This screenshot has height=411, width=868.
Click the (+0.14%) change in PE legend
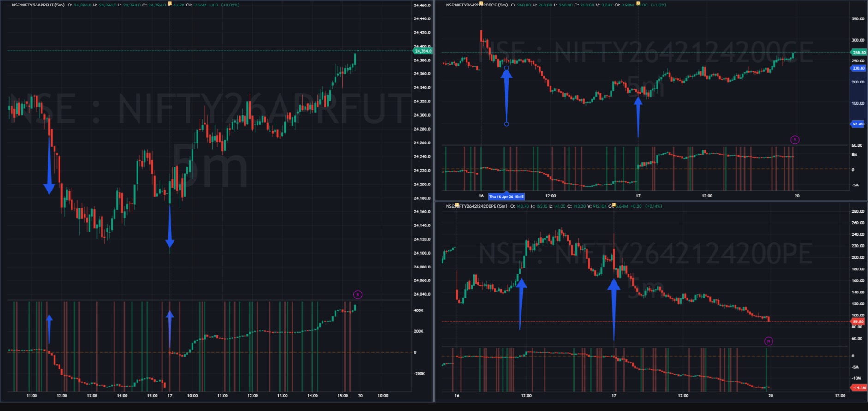[653, 206]
